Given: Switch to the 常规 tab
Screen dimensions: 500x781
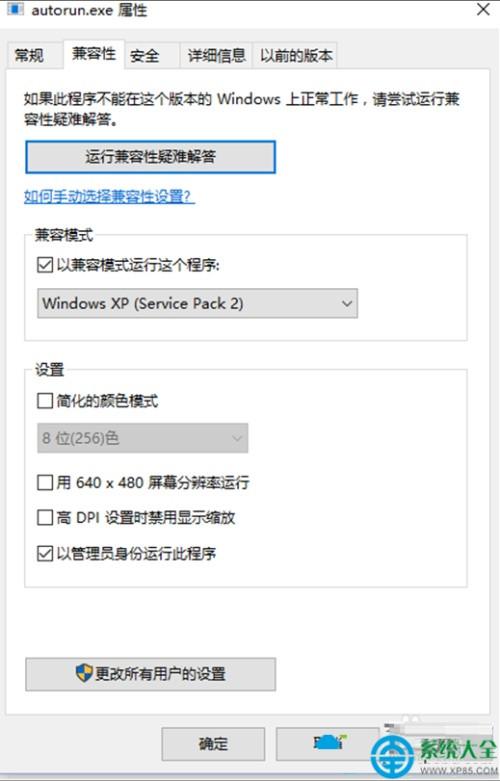Looking at the screenshot, I should 29,55.
